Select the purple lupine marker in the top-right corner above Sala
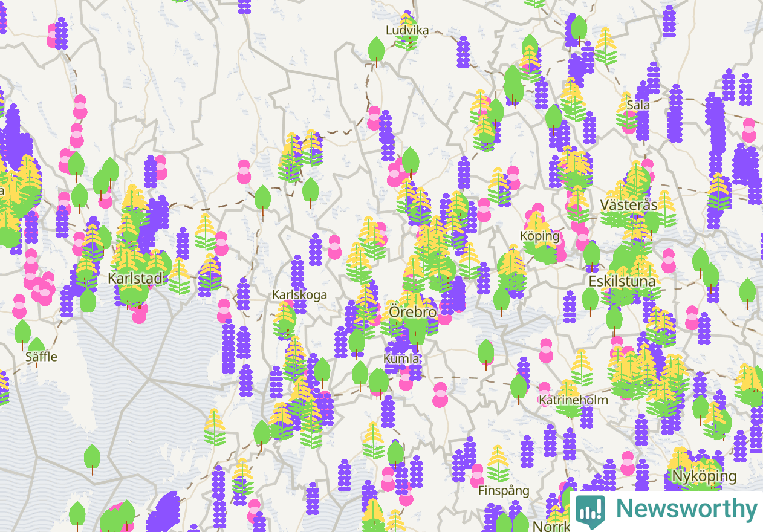 point(669,22)
